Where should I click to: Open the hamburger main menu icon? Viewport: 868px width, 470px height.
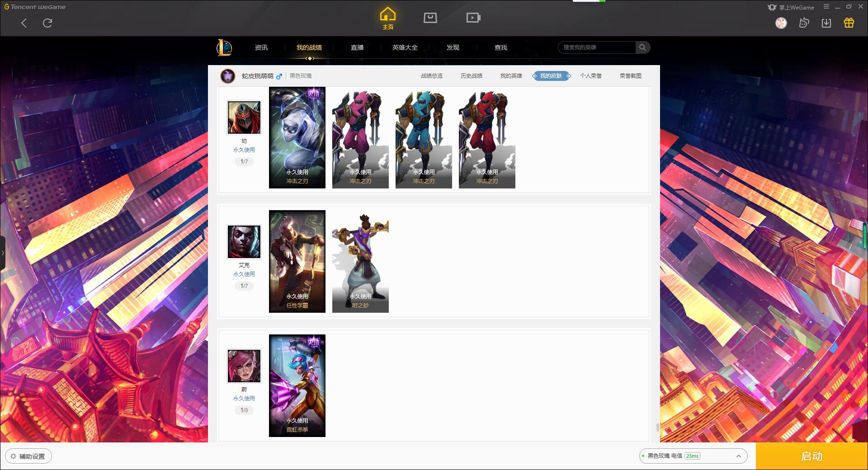point(826,7)
